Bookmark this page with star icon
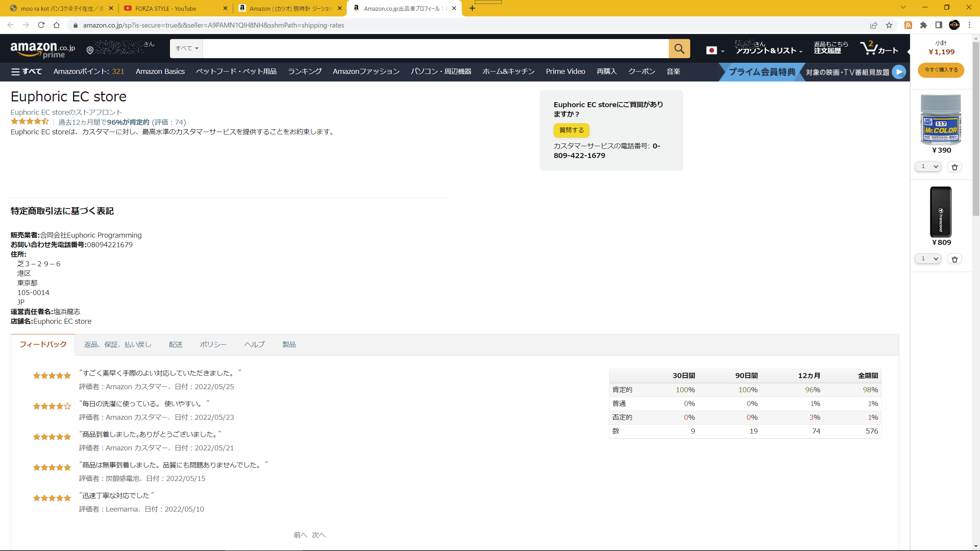The image size is (980, 551). click(x=889, y=25)
